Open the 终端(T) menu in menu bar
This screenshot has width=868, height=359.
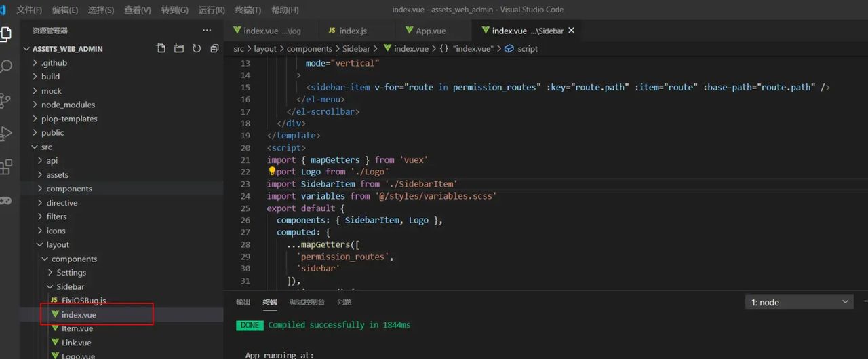248,10
